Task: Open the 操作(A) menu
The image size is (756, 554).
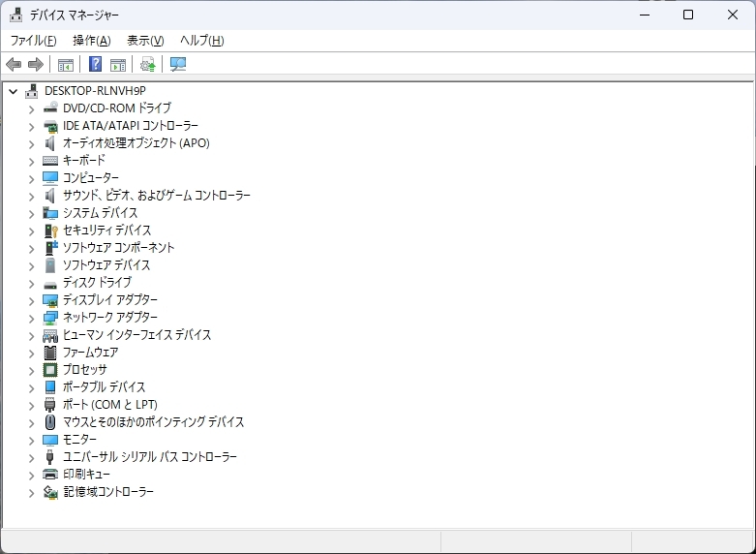Action: pyautogui.click(x=92, y=41)
